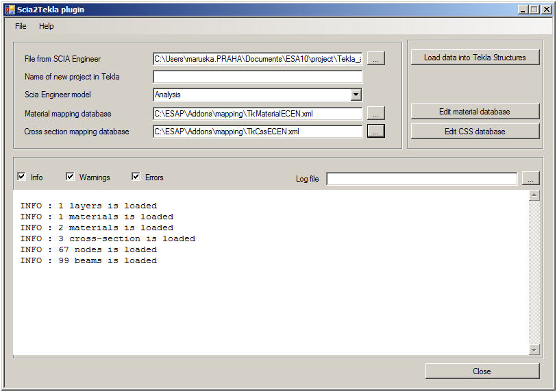Open the Scia Engineer model dropdown

[356, 95]
